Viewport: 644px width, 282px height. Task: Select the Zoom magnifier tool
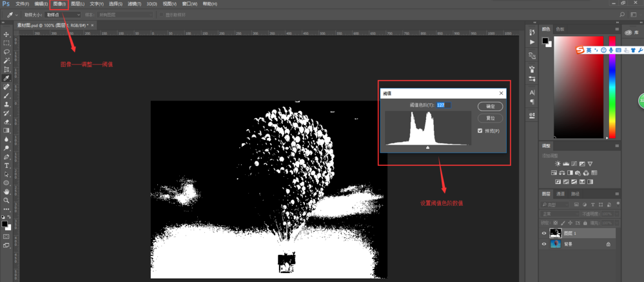tap(6, 201)
